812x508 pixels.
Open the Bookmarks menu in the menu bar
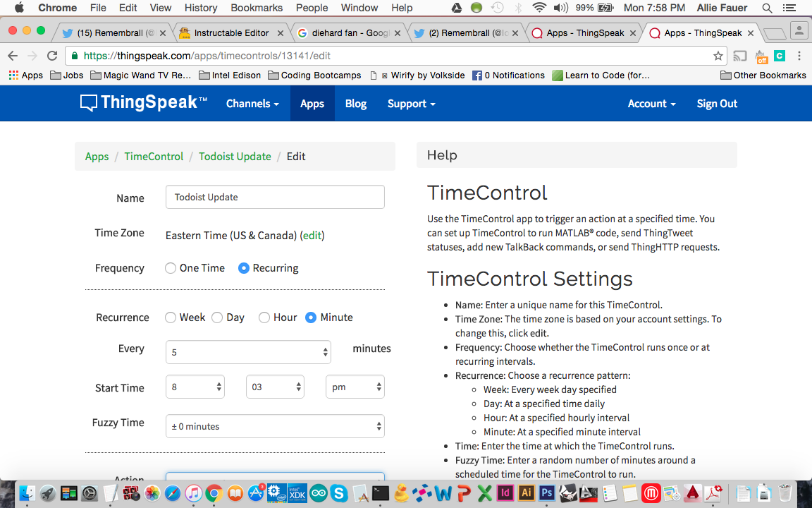[x=257, y=8]
